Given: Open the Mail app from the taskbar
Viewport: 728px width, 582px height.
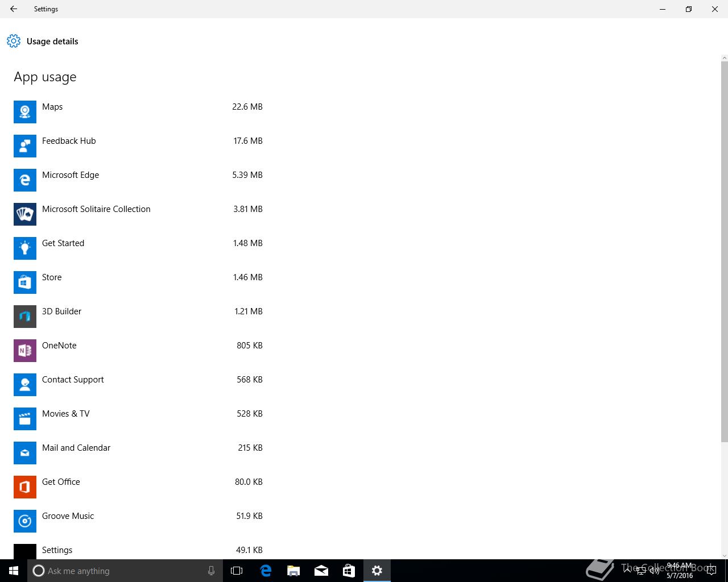Looking at the screenshot, I should [321, 571].
